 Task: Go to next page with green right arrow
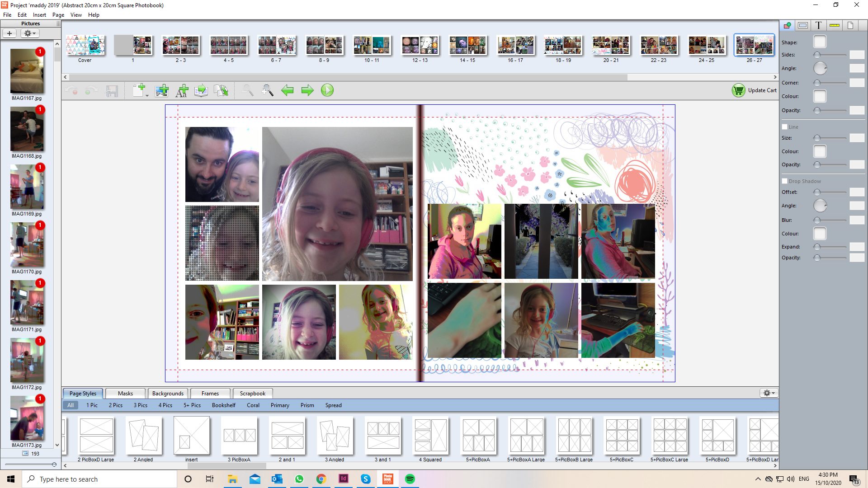pyautogui.click(x=307, y=90)
